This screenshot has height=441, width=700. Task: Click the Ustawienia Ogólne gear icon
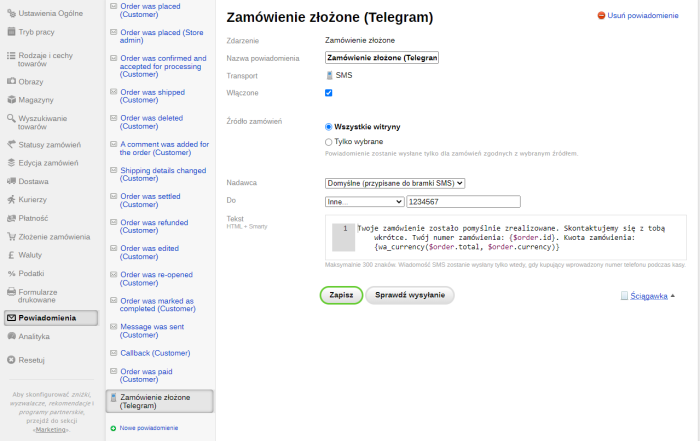click(x=11, y=12)
